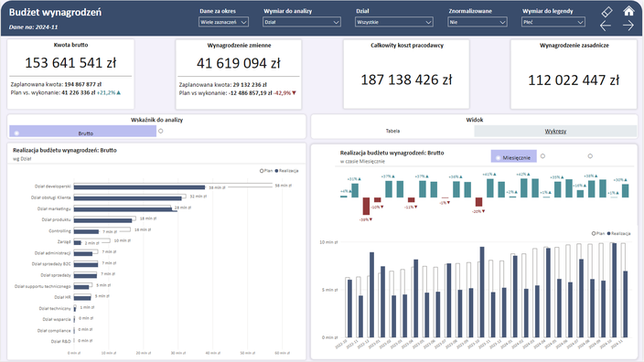The image size is (644, 362).
Task: Go to the home page icon
Action: click(x=628, y=11)
